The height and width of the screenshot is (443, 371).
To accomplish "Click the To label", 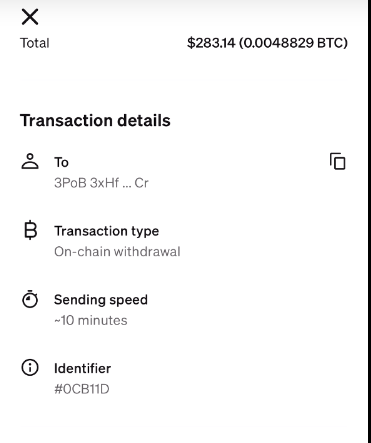I will point(61,162).
